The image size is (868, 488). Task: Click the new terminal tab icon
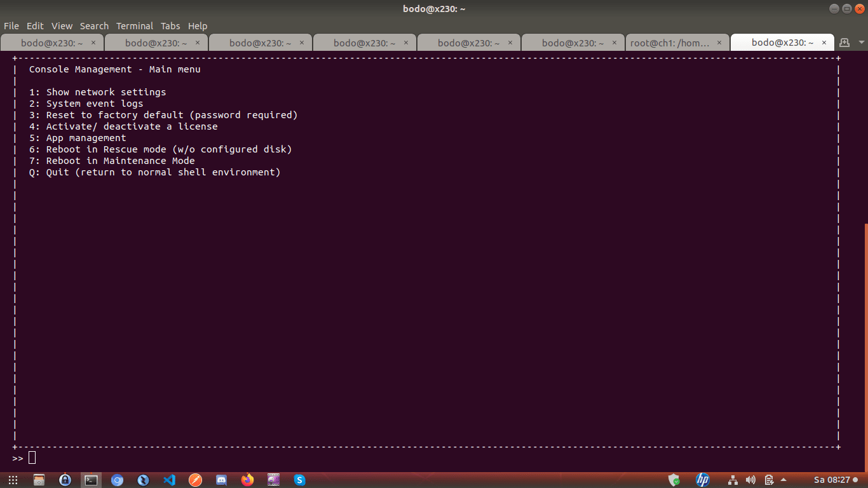point(844,43)
